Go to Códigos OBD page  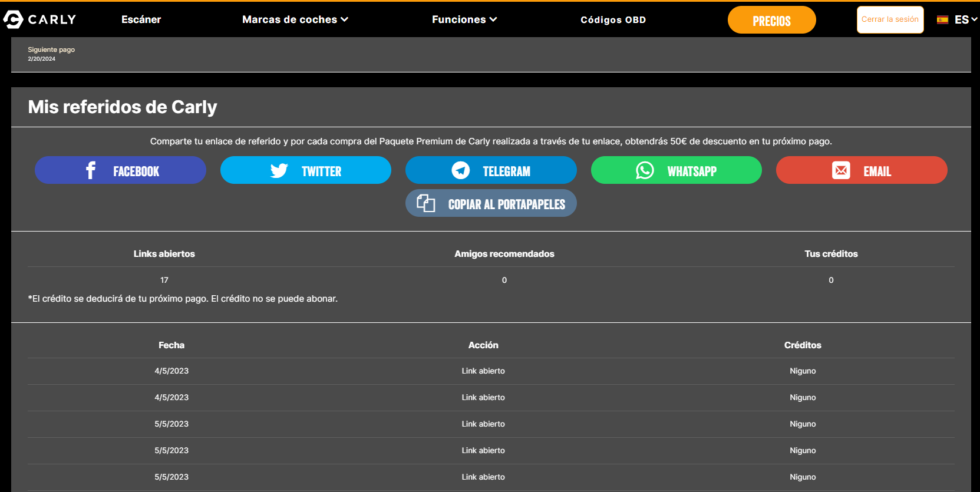613,19
